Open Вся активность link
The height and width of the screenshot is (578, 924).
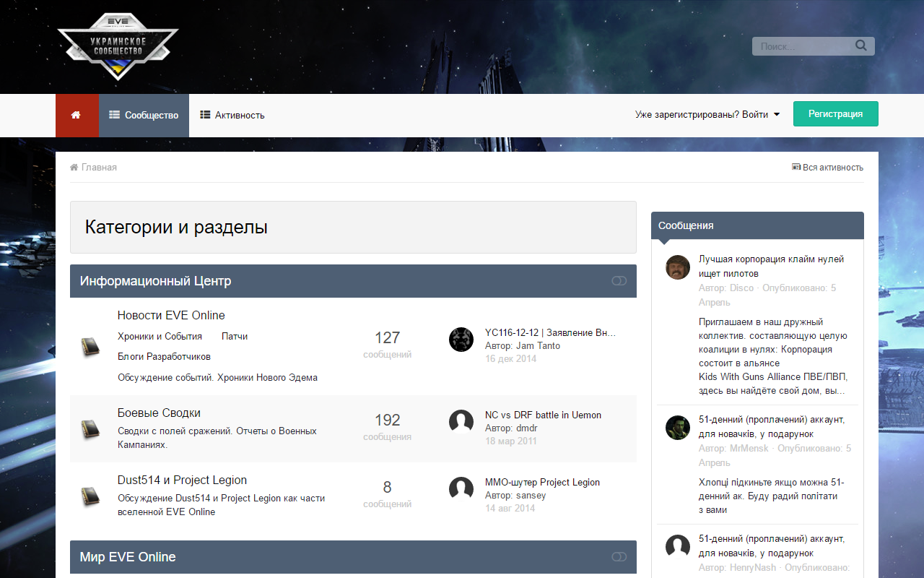[833, 168]
